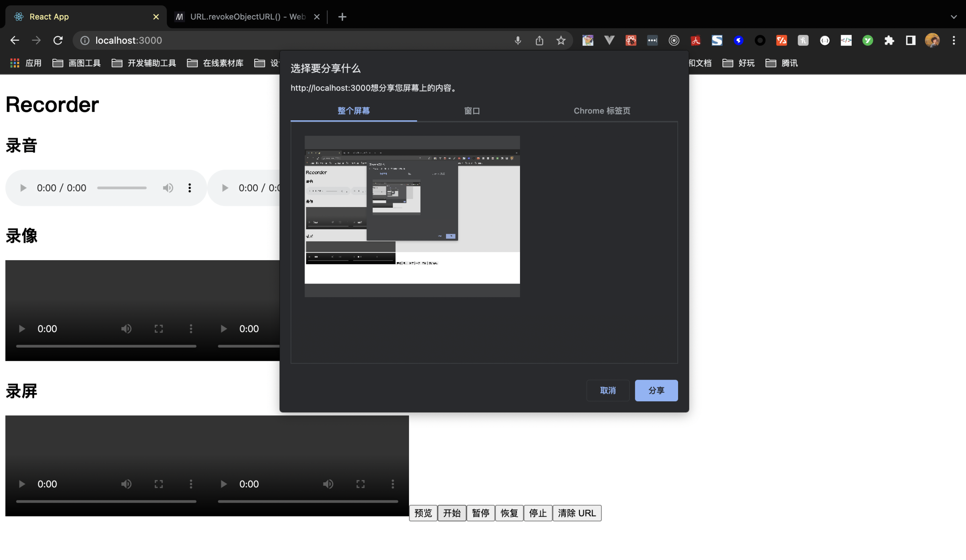Click the bookmark star icon
Image resolution: width=966 pixels, height=560 pixels.
tap(561, 40)
